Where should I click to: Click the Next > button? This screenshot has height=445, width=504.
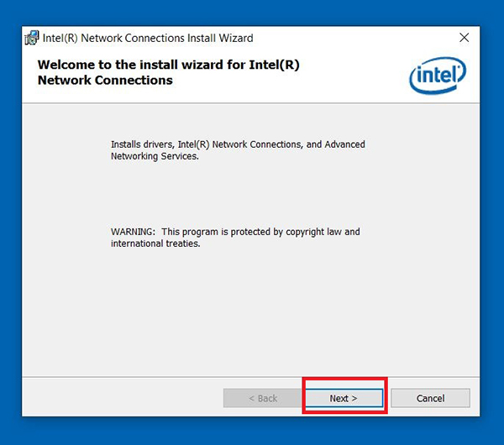point(344,398)
